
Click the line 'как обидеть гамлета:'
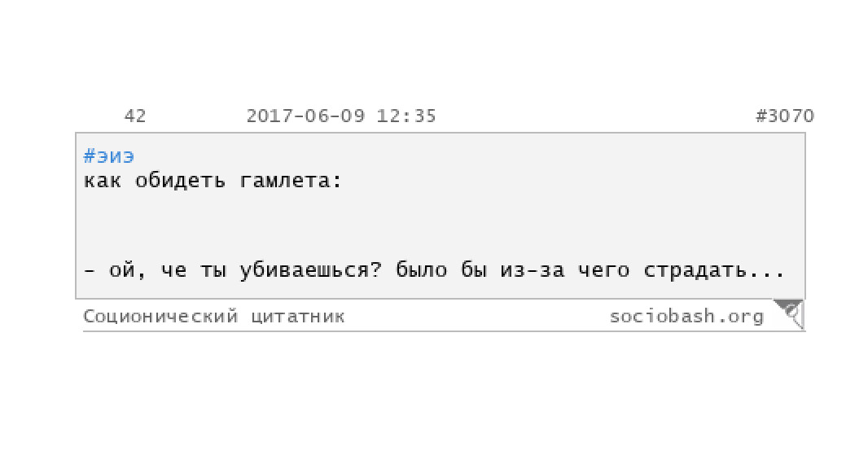[x=213, y=181]
